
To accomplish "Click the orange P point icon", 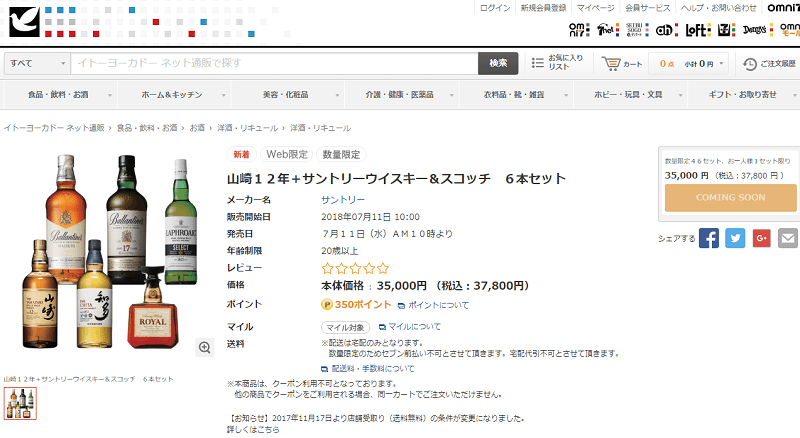I will click(x=327, y=305).
